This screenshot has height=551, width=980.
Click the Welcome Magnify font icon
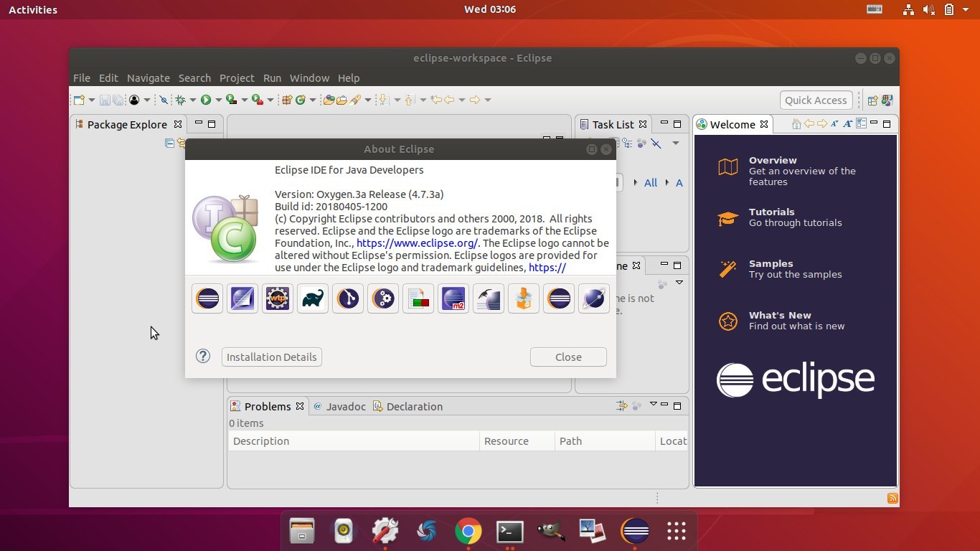coord(847,124)
